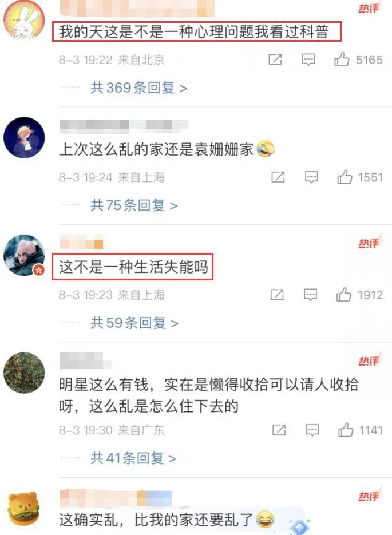Viewport: 392px width, 535px height.
Task: Expand 共59条回复 replies
Action: click(134, 323)
